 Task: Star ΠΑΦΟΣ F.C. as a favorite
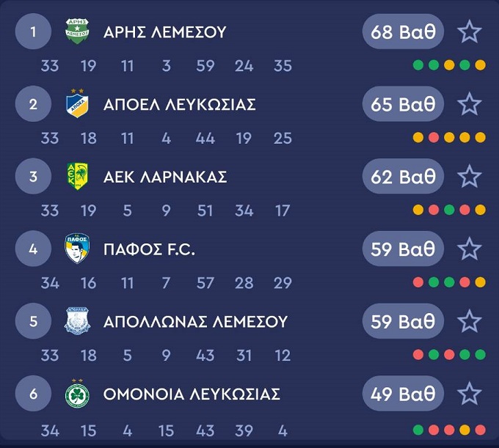click(469, 249)
